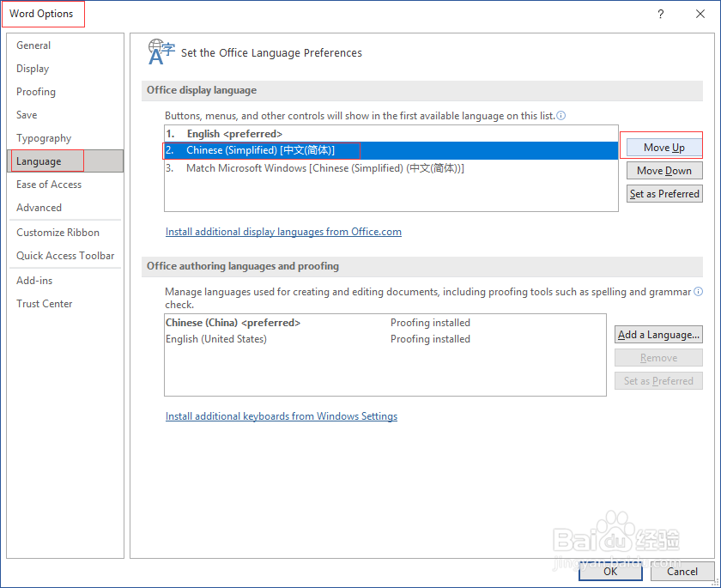This screenshot has height=588, width=721.
Task: Open Quick Access Toolbar settings
Action: [65, 256]
